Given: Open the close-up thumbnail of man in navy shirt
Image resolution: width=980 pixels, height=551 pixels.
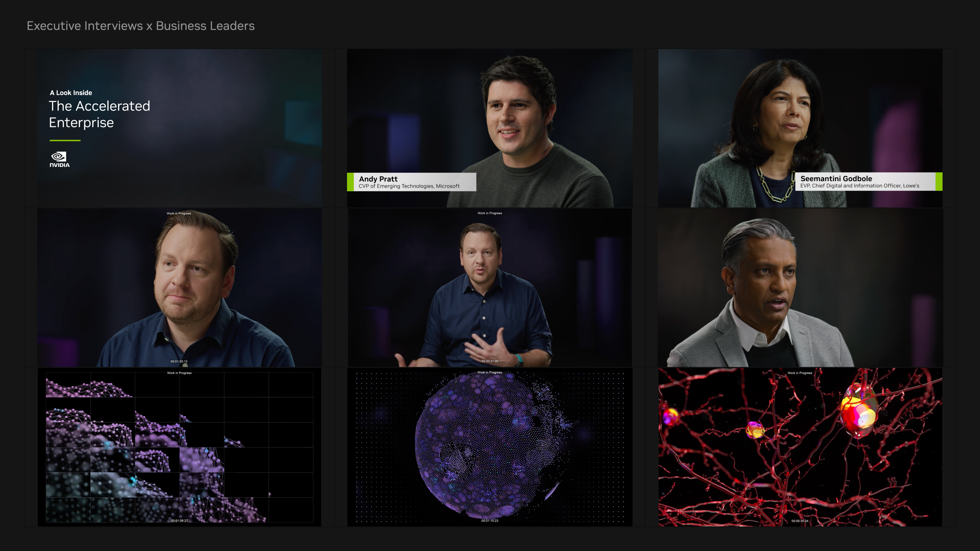Looking at the screenshot, I should (179, 288).
